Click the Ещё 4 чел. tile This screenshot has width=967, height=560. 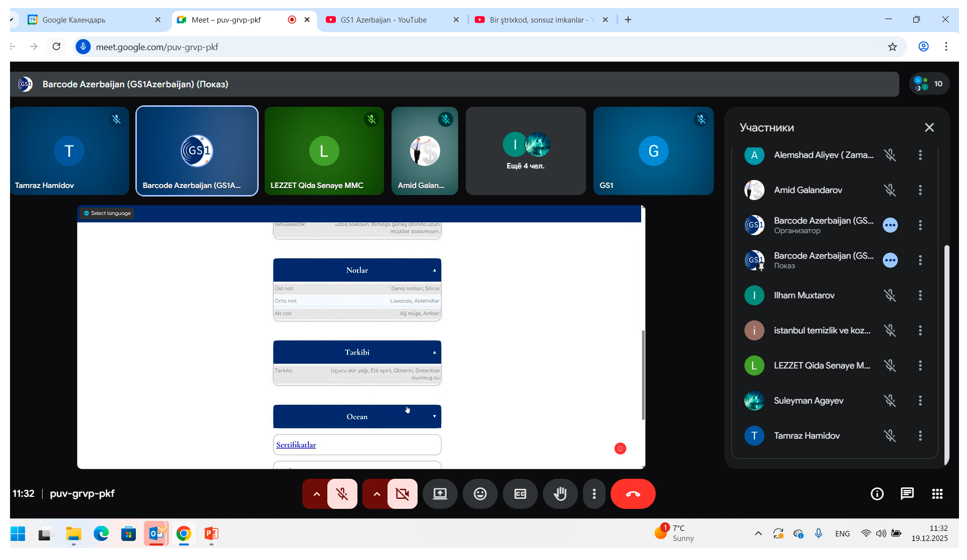tap(525, 151)
